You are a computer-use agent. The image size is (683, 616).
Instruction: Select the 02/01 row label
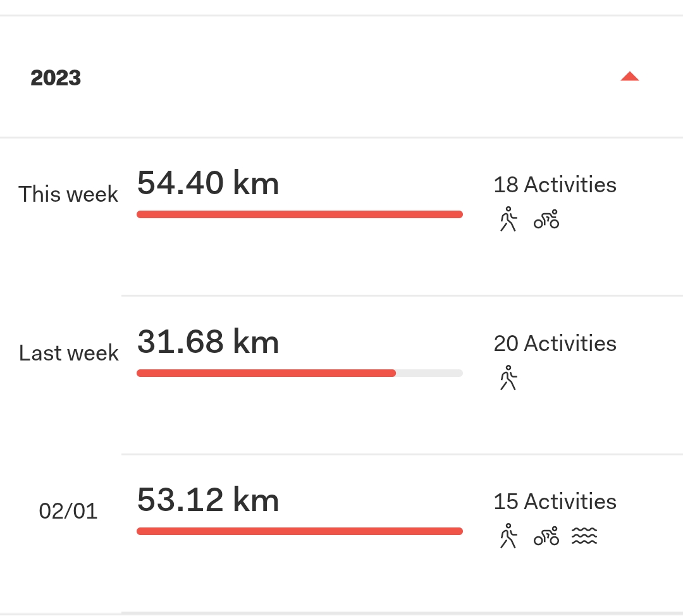[x=68, y=510]
